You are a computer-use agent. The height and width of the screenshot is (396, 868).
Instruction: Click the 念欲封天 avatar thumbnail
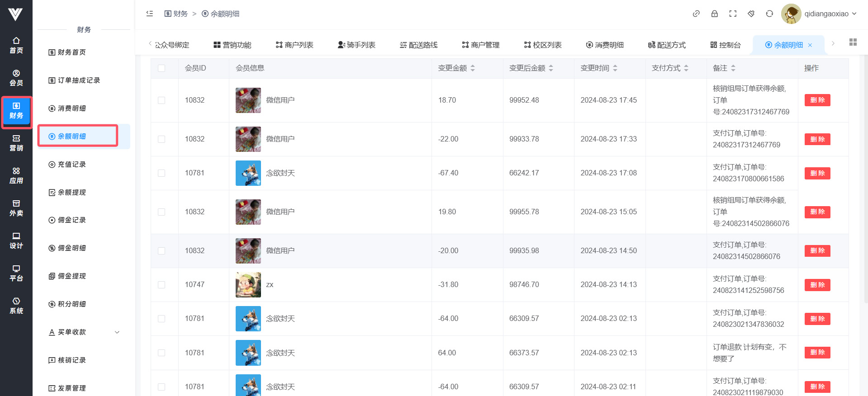pos(248,173)
